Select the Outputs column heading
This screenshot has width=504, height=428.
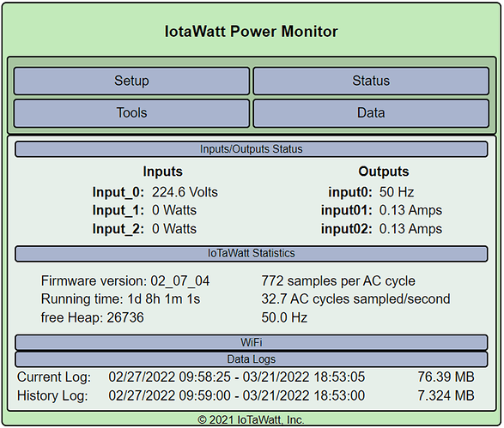pos(384,172)
